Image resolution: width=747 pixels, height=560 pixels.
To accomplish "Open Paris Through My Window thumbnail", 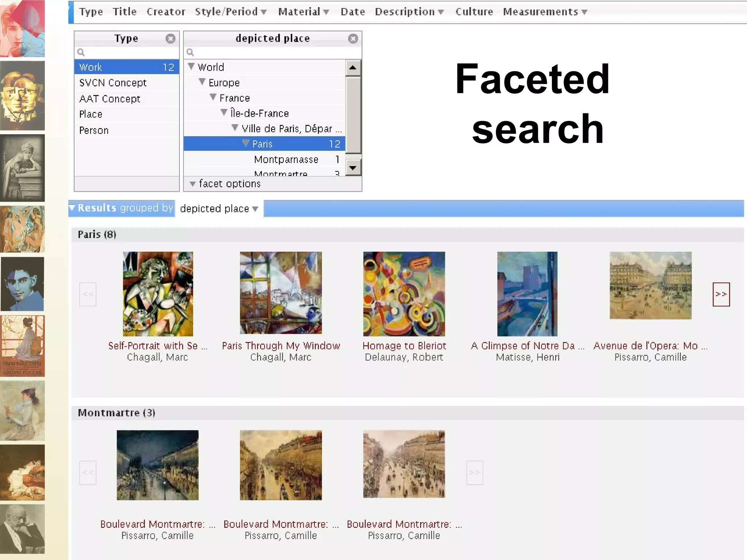I will [x=281, y=293].
